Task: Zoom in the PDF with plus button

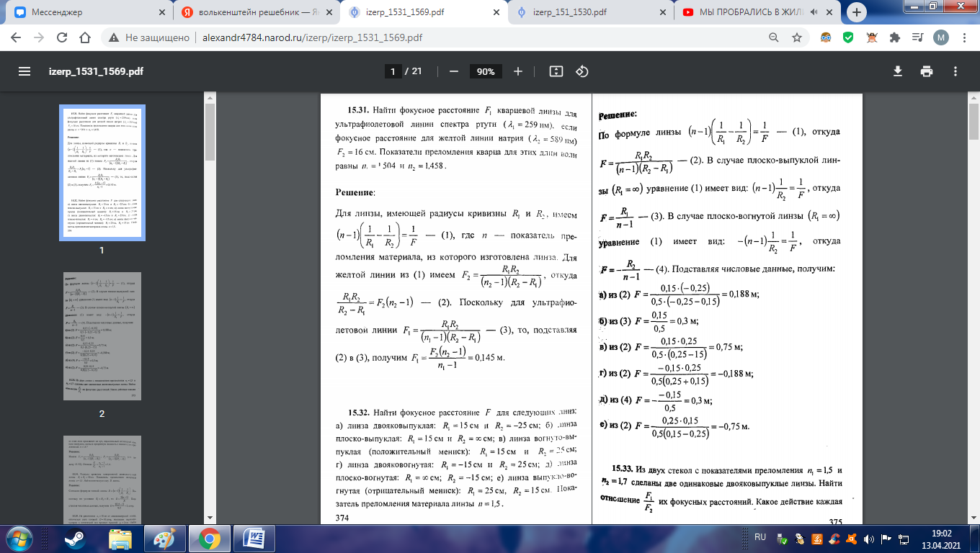Action: [518, 71]
